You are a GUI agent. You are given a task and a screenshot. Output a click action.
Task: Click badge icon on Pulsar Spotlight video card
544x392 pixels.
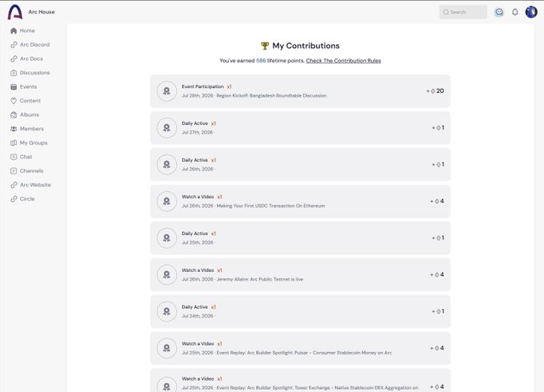pyautogui.click(x=166, y=348)
